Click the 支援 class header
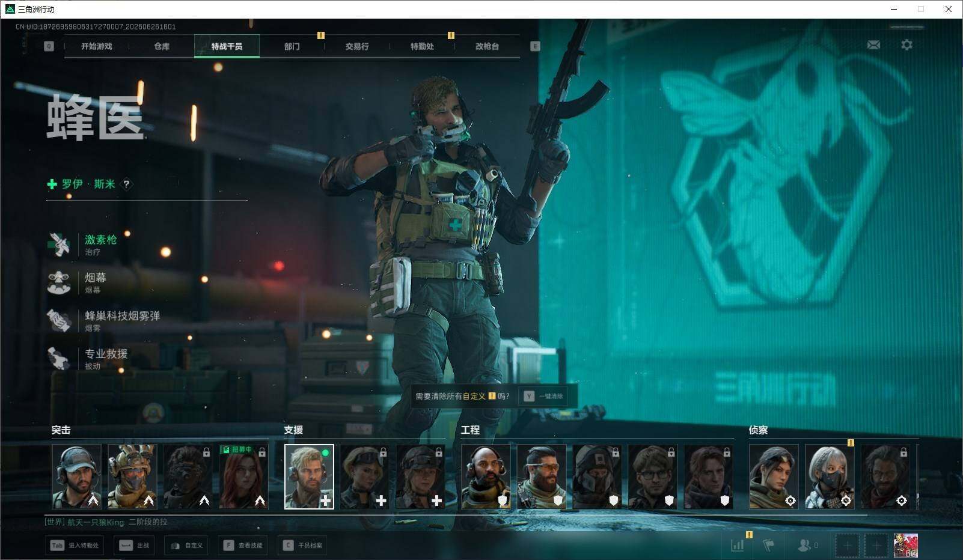The image size is (963, 560). tap(293, 430)
